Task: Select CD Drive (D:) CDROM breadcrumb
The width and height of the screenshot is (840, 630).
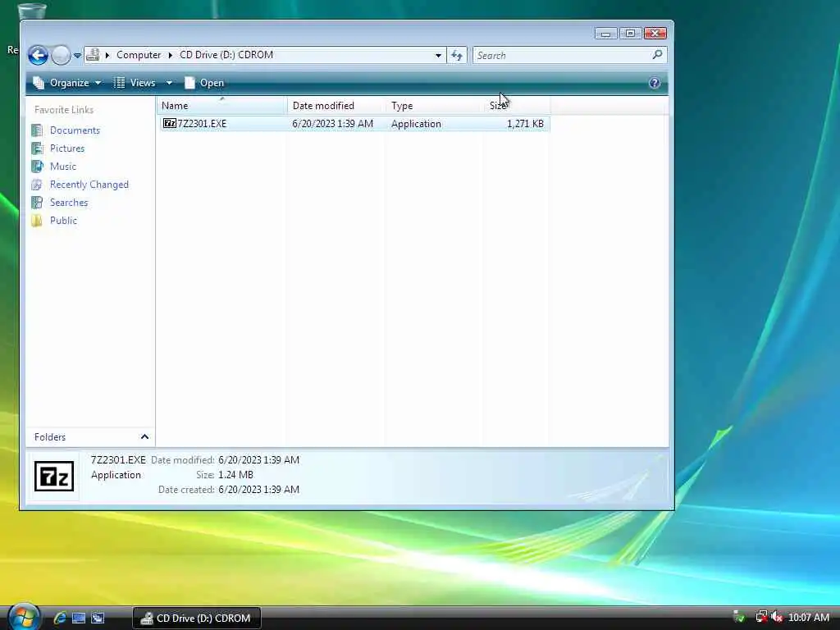Action: tap(226, 55)
